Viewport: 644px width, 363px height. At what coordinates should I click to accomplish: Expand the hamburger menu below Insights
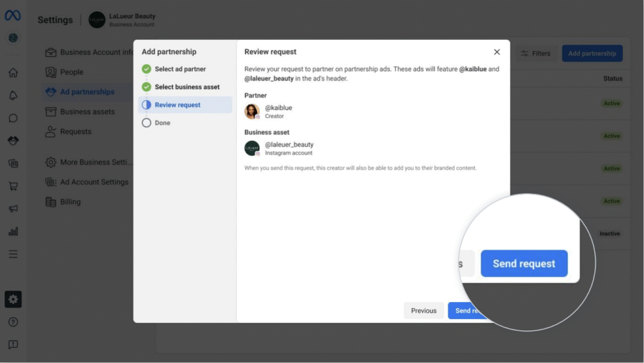tap(13, 254)
